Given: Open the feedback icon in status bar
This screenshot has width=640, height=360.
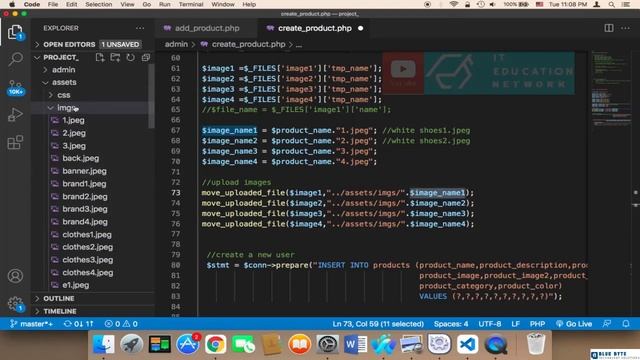Looking at the screenshot, I should 607,324.
